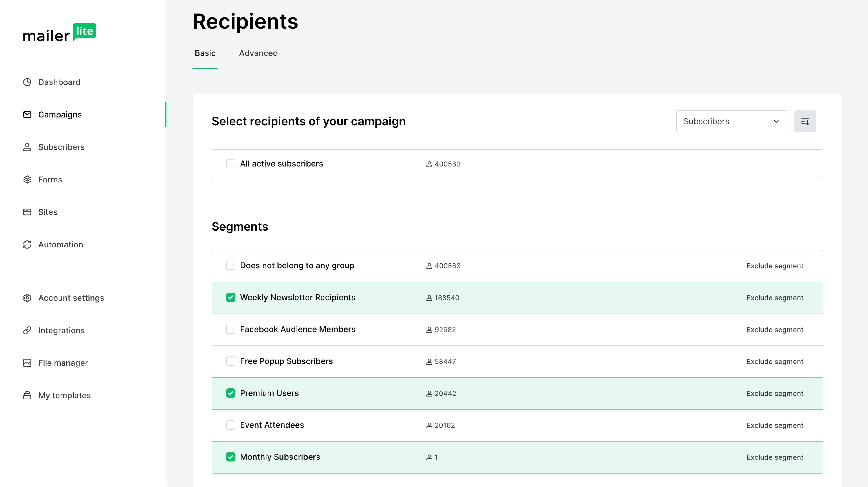Exclude the Free Popup Subscribers segment
868x487 pixels.
click(775, 362)
